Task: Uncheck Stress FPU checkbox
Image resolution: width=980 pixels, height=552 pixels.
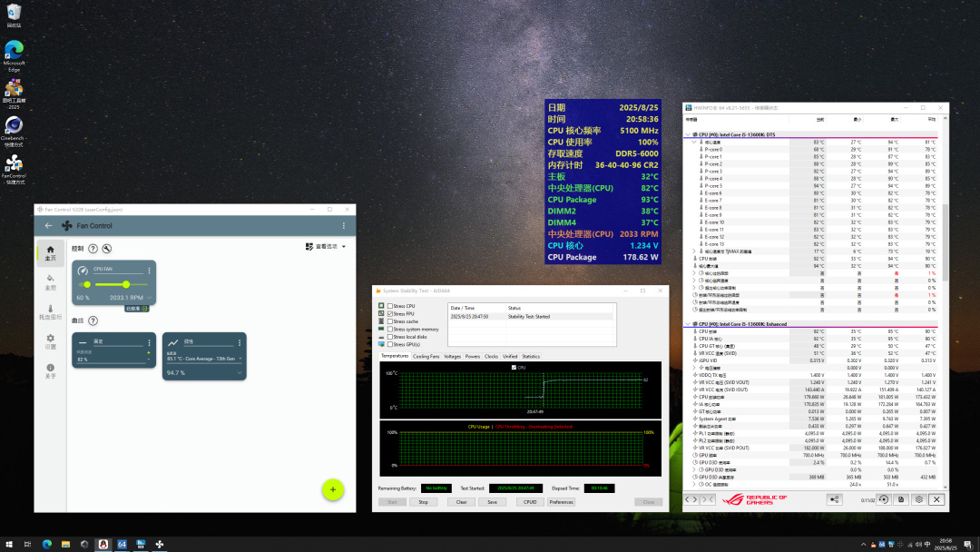Action: pos(390,314)
